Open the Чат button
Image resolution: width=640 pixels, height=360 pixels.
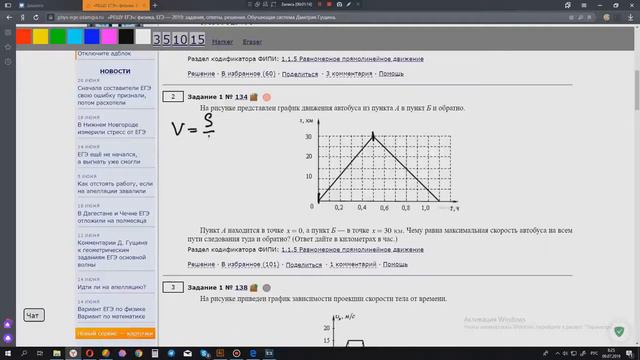(x=34, y=316)
